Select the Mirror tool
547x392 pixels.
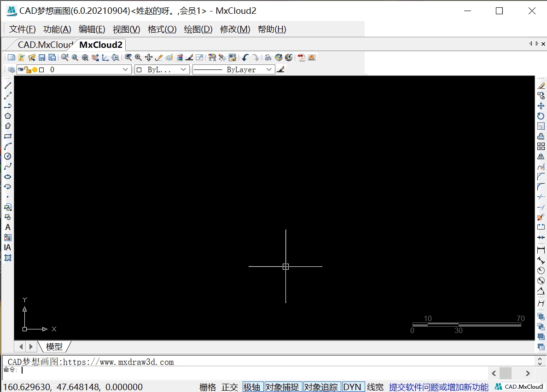tap(541, 156)
